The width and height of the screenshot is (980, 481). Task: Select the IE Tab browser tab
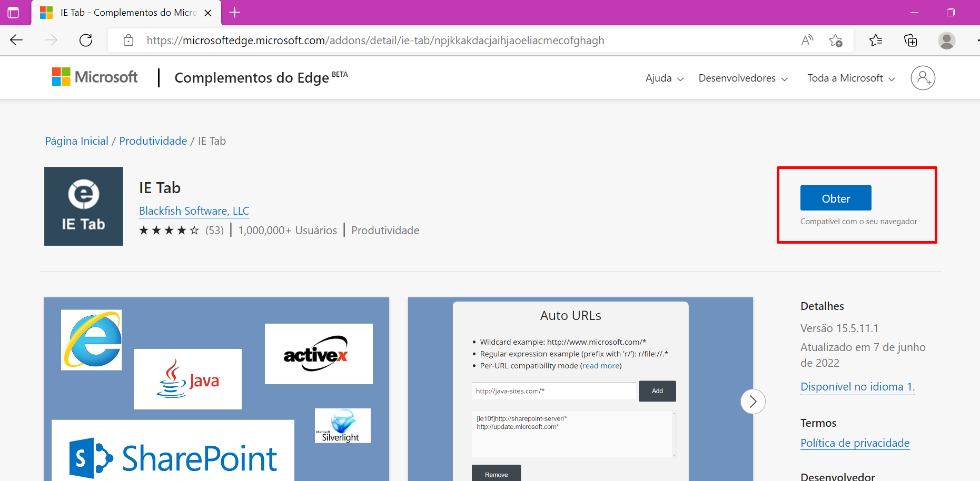tap(126, 13)
